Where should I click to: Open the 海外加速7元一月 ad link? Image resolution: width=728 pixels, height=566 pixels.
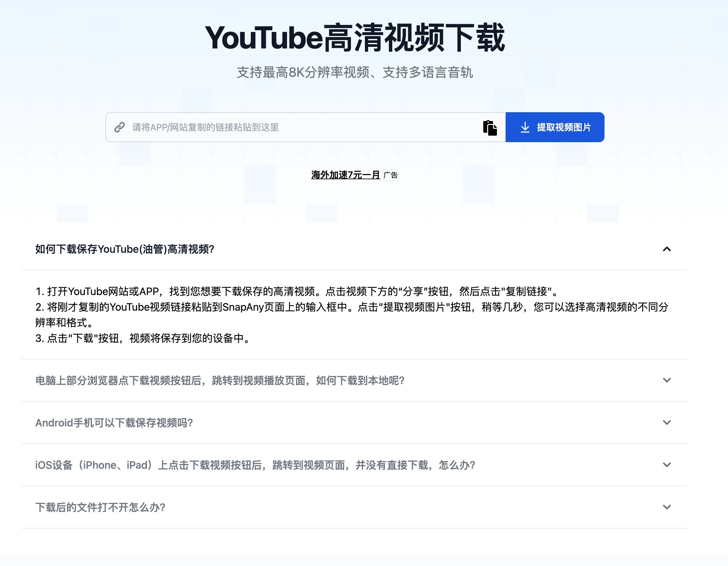(345, 175)
